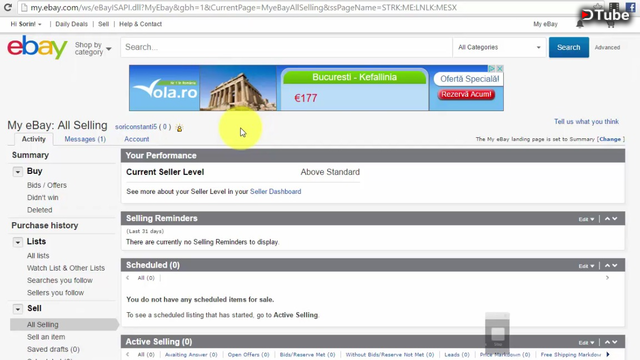Click the blue Search button
640x360 pixels.
(x=569, y=47)
